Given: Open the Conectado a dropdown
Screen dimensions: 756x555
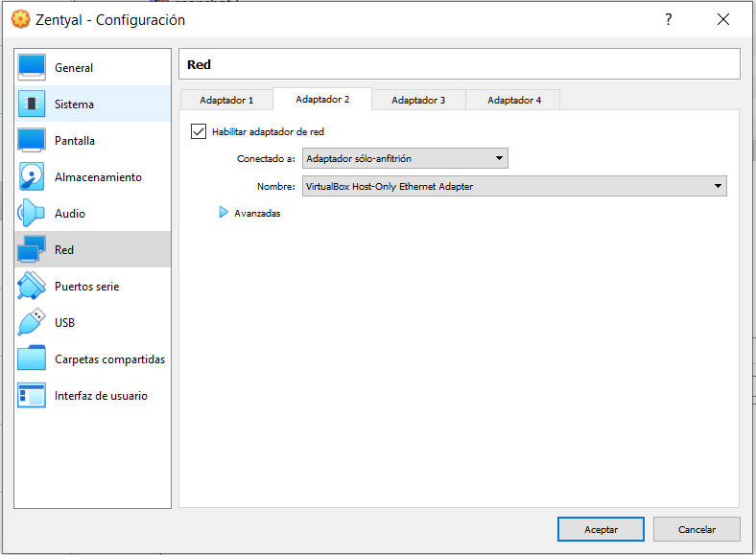Looking at the screenshot, I should point(405,158).
